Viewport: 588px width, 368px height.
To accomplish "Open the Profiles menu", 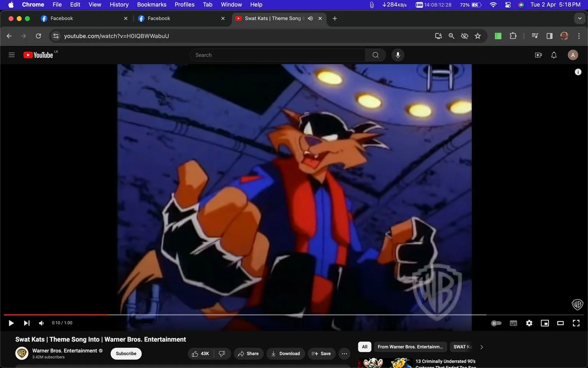I will [185, 5].
